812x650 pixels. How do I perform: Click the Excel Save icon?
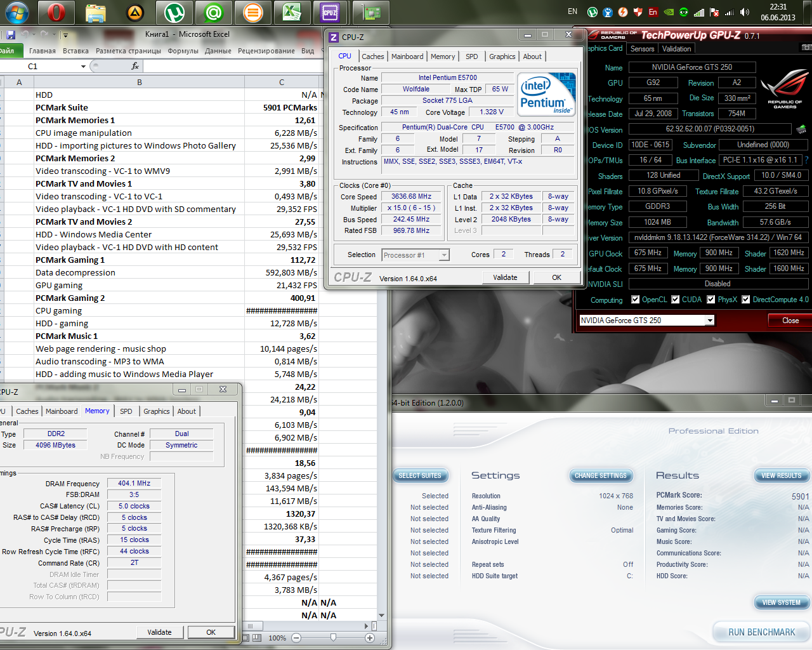(10, 35)
